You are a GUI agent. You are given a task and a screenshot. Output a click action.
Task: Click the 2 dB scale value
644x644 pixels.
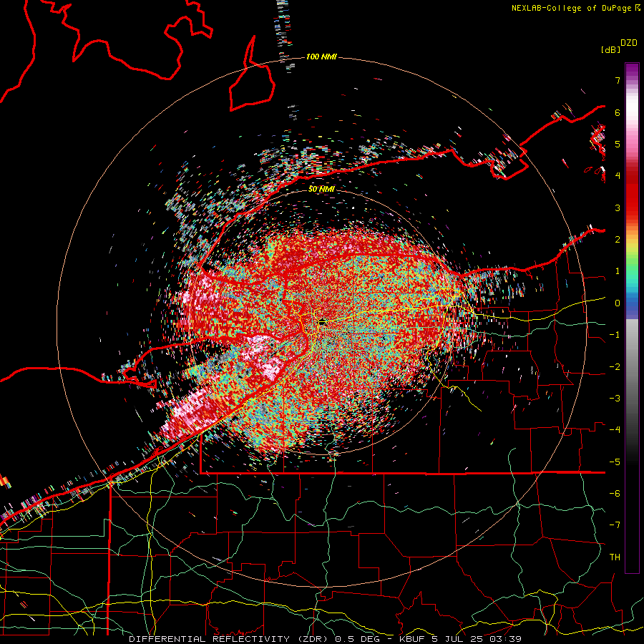point(618,240)
